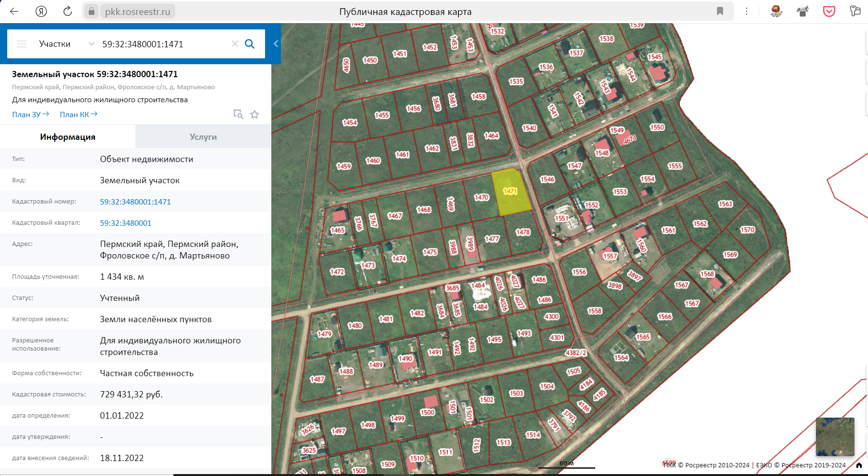Collapse the side panel with arrow
Viewport: 868px width, 476px height.
pos(276,44)
